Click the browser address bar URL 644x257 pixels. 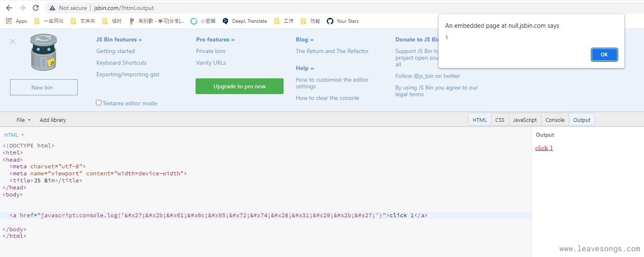[x=124, y=8]
